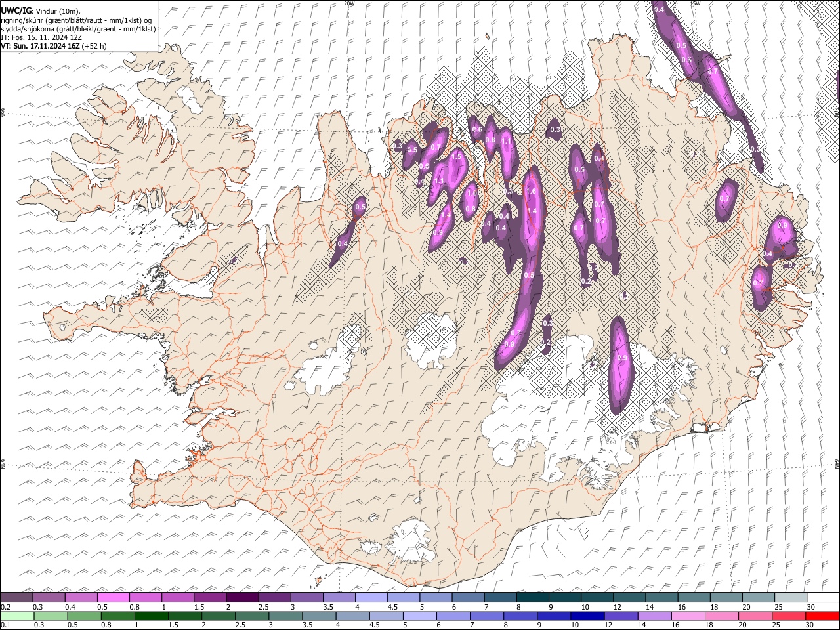
Task: Click the '(+52 h)' forecast offset text
Action: tap(94, 46)
